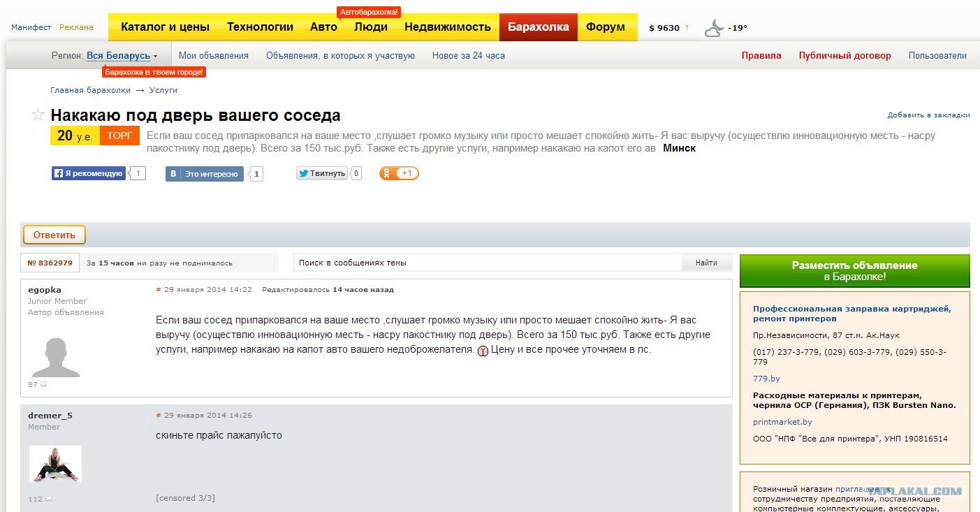
Task: Tweet the ad with 'Твитнуть' button
Action: [322, 173]
